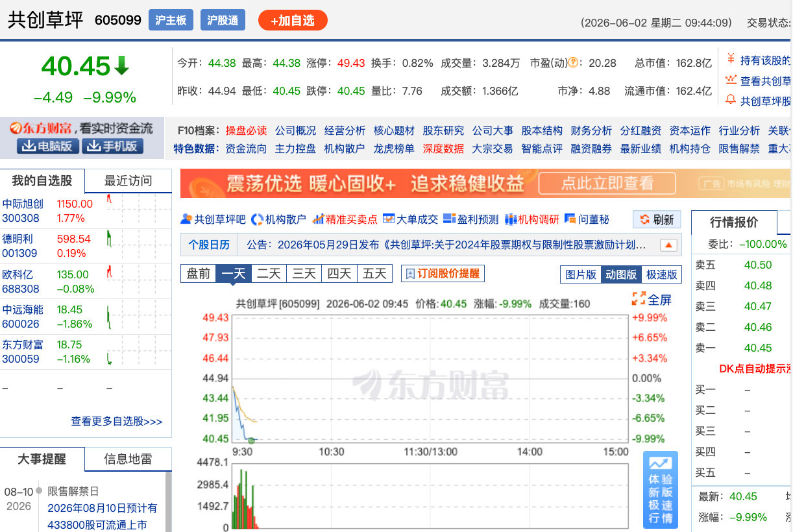The height and width of the screenshot is (532, 793).
Task: Click 查看更多自选股>>> link
Action: tap(117, 421)
